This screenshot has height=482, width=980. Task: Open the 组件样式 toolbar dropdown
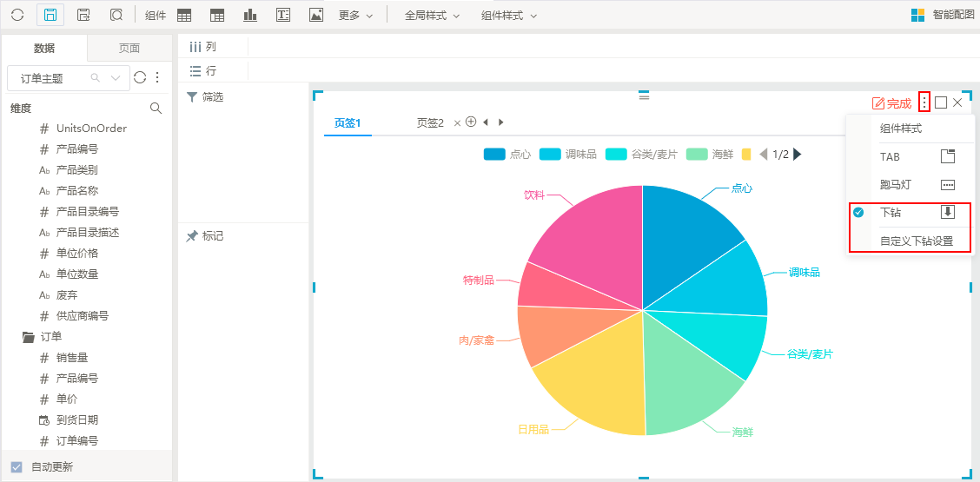(509, 16)
